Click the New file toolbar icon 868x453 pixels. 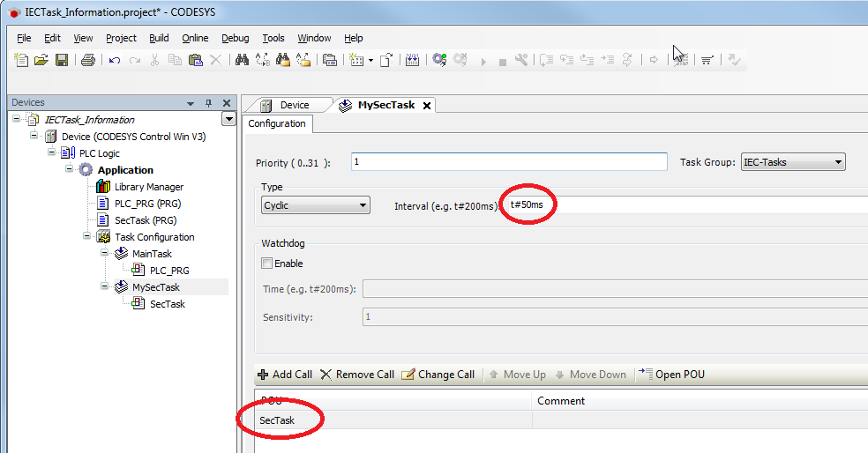(x=22, y=60)
